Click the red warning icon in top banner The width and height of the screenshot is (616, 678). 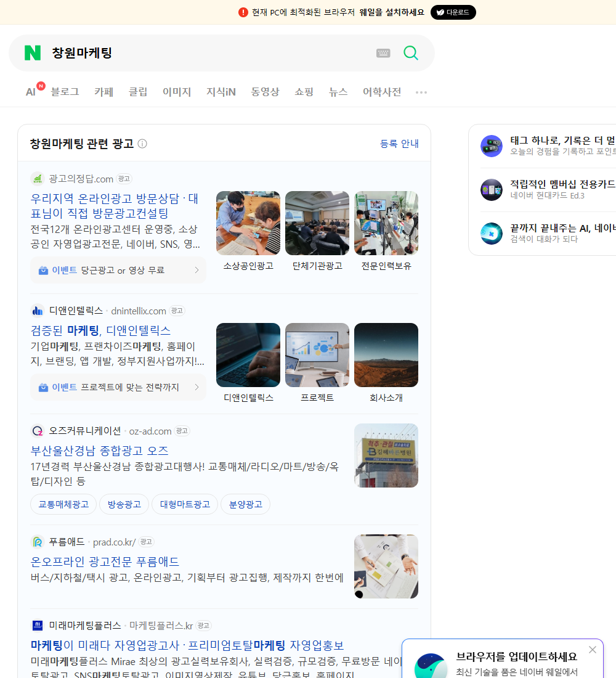point(243,12)
